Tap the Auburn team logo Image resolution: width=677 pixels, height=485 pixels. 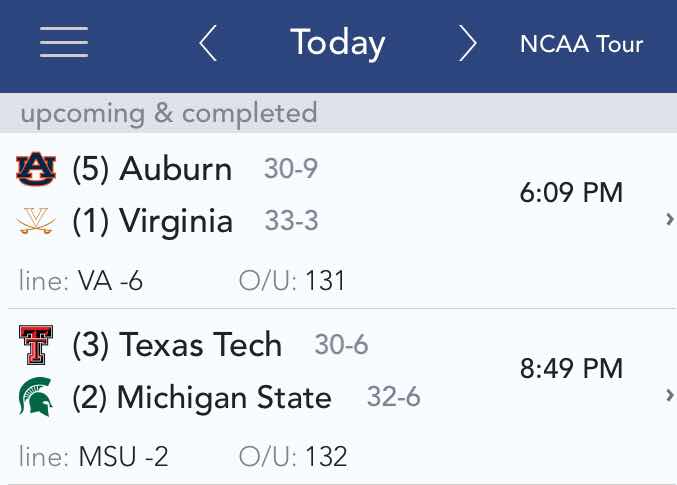(36, 168)
